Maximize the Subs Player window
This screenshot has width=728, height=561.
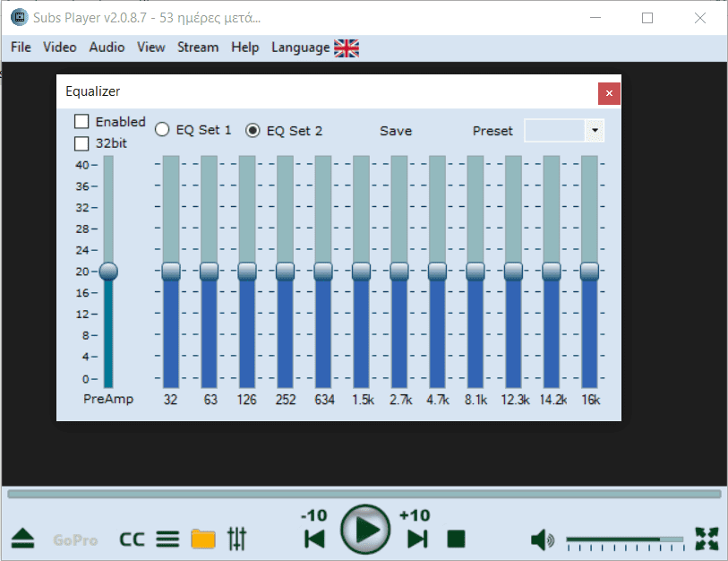point(647,18)
